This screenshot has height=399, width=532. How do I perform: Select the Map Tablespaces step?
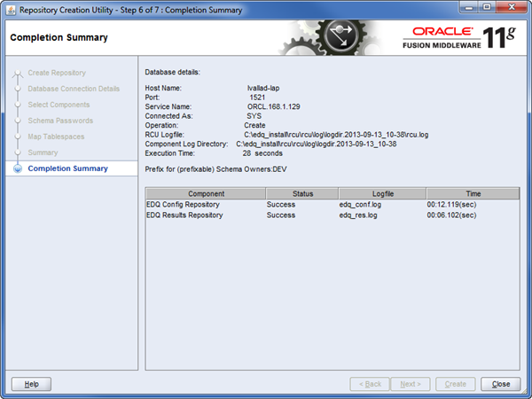coord(56,137)
